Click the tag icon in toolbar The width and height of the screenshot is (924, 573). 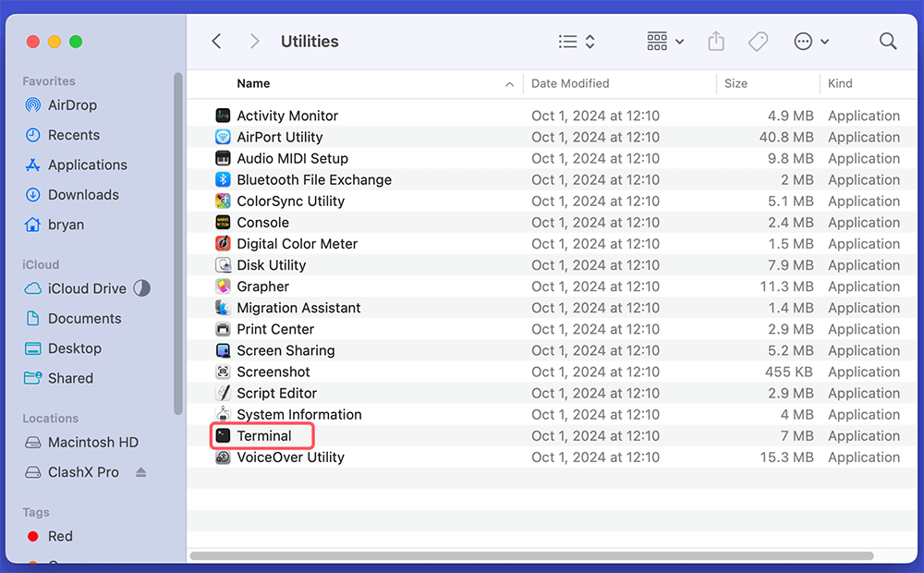(758, 42)
